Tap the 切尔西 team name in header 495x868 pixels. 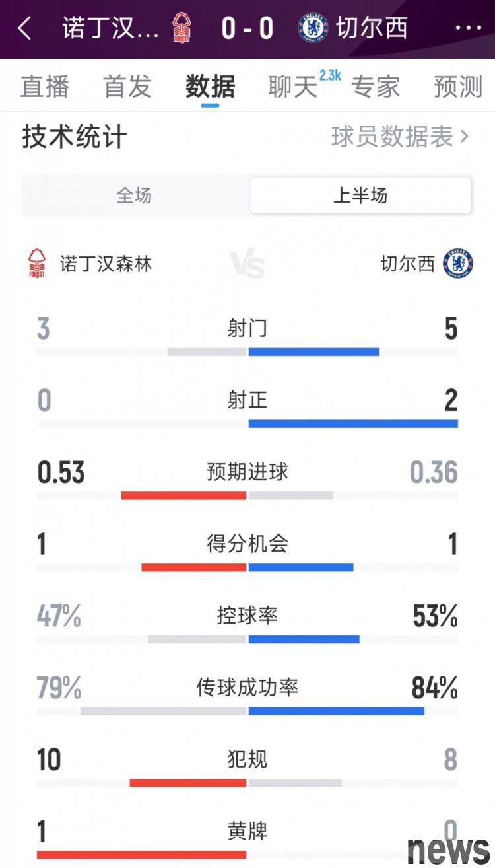(x=372, y=28)
